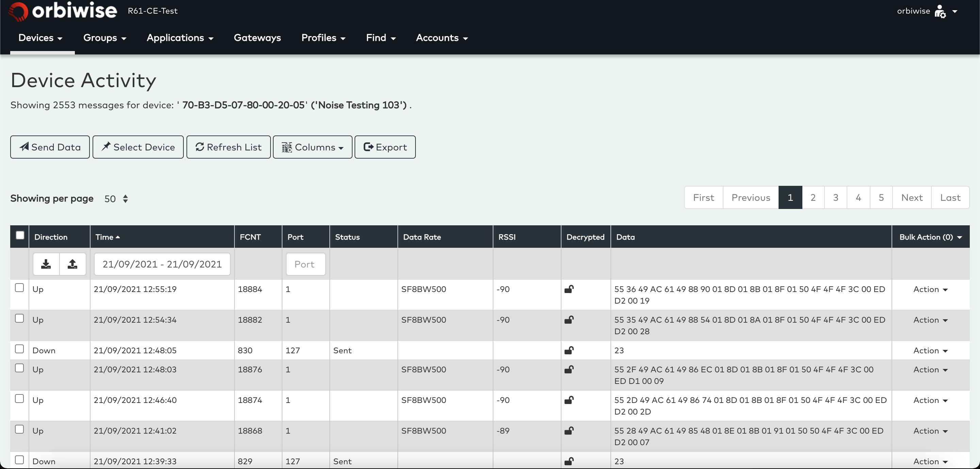Screen dimensions: 980x469
Task: Check the Down row at 12:48:05
Action: [x=19, y=349]
